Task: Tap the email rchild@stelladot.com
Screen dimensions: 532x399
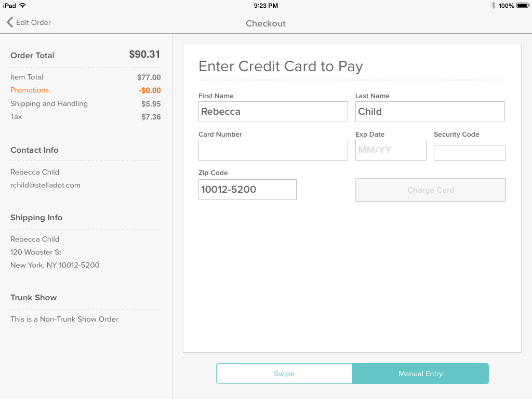Action: click(x=45, y=185)
